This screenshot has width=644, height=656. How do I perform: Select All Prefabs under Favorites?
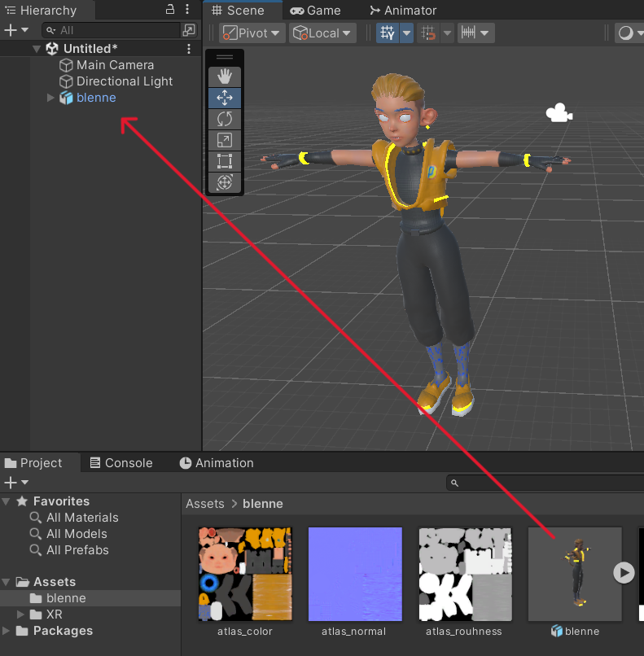click(77, 550)
